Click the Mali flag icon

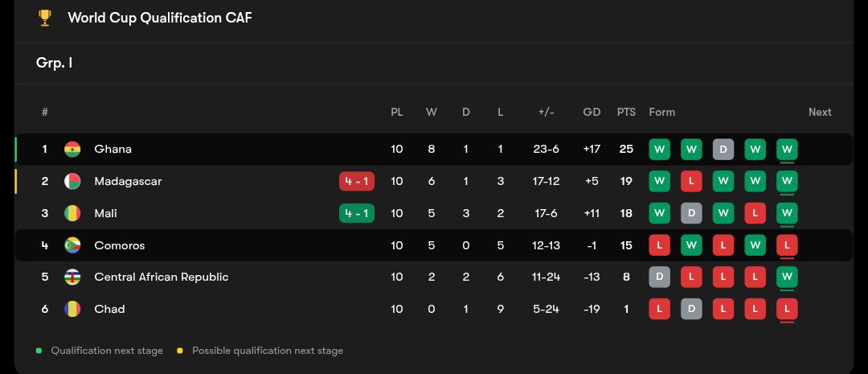[72, 213]
